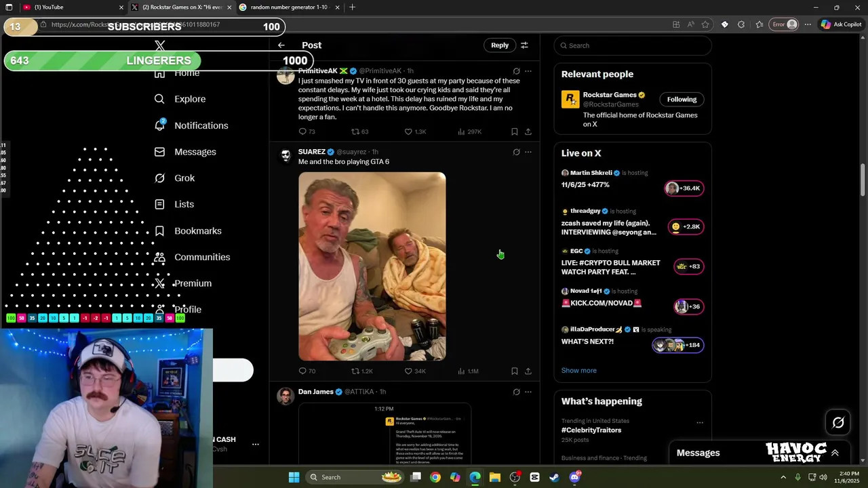Switch to the Rockstar Games on X tab
This screenshot has width=868, height=488.
180,7
